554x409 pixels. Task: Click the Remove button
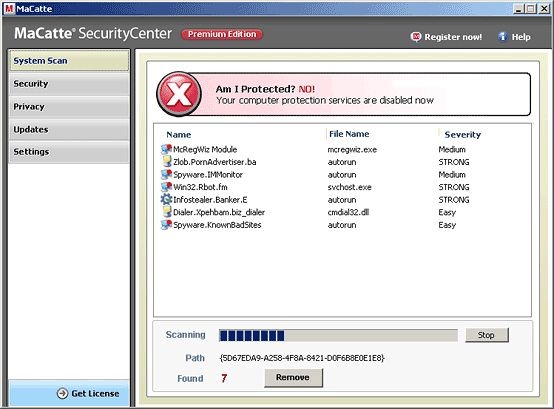click(x=293, y=378)
